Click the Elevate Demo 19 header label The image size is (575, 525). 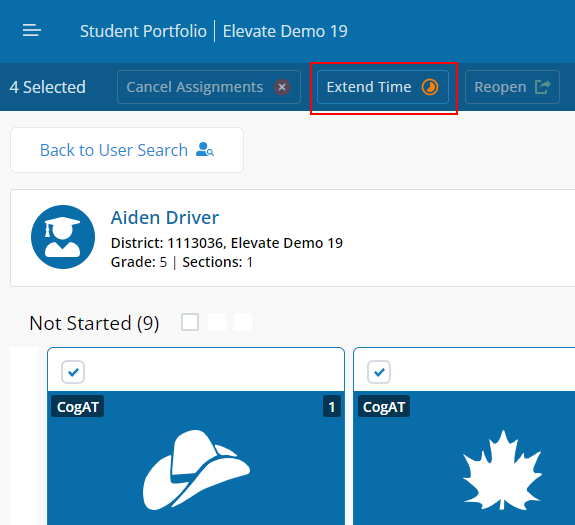(x=285, y=31)
